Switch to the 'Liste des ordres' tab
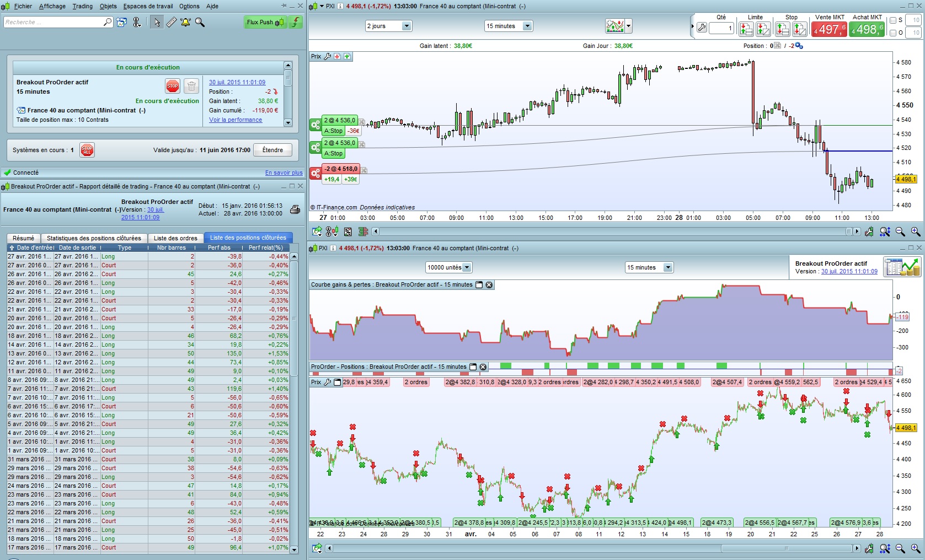This screenshot has height=560, width=925. pos(175,238)
